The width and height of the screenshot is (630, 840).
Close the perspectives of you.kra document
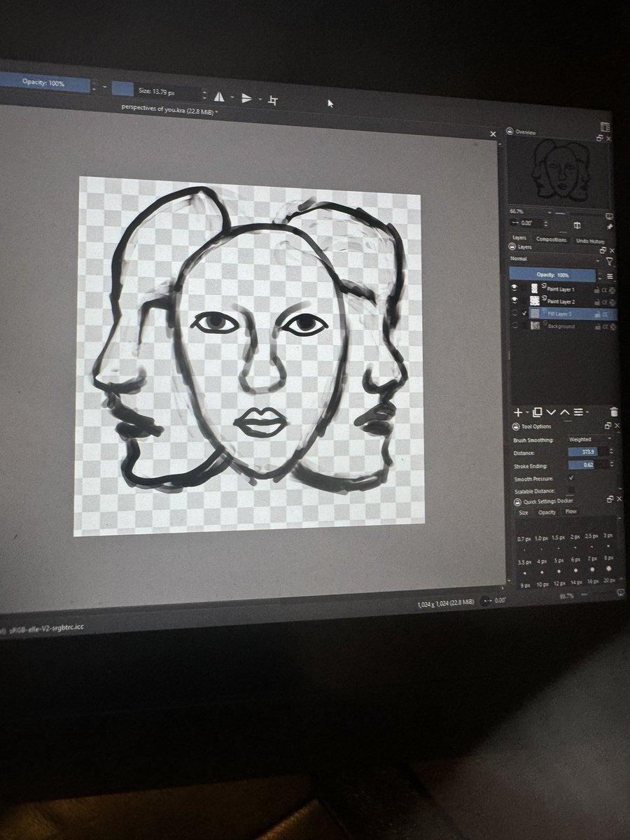coord(493,134)
